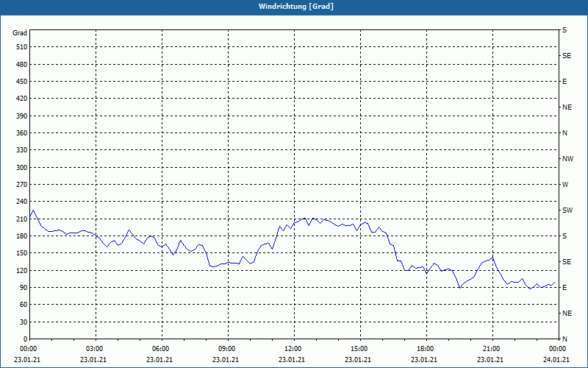This screenshot has width=588, height=368.
Task: Select the 'NE' compass label level with 390
Action: 567,107
